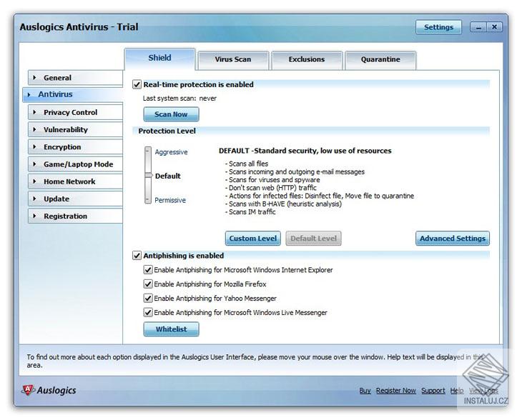Click the 'Scans all files' line

point(247,164)
